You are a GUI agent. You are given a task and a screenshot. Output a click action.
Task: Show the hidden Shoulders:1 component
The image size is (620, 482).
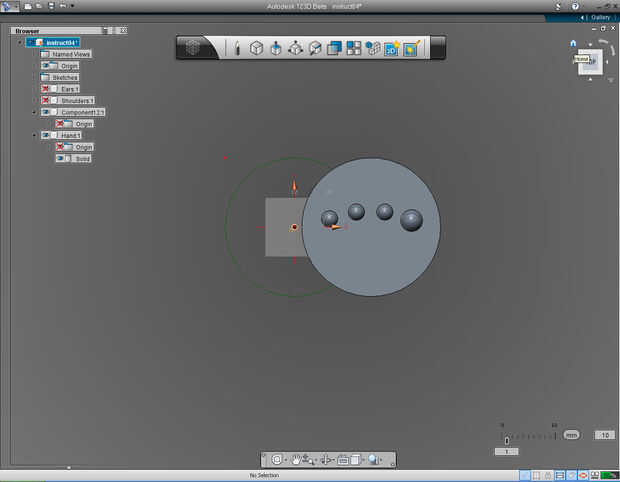[x=45, y=100]
